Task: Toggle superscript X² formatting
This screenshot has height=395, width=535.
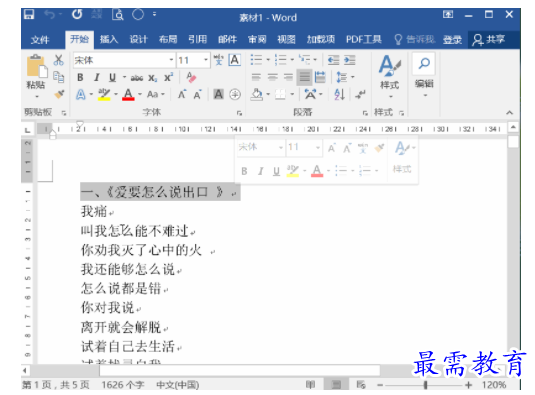Action: [169, 77]
